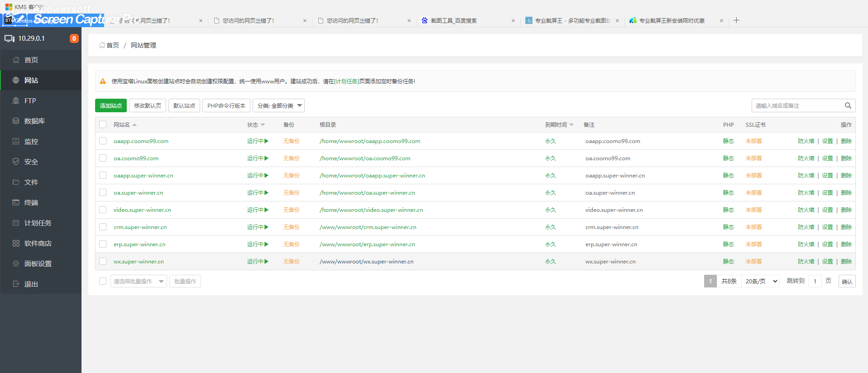Check the box for wx.super-winner.cn
Viewport: 868px width, 373px height.
103,261
